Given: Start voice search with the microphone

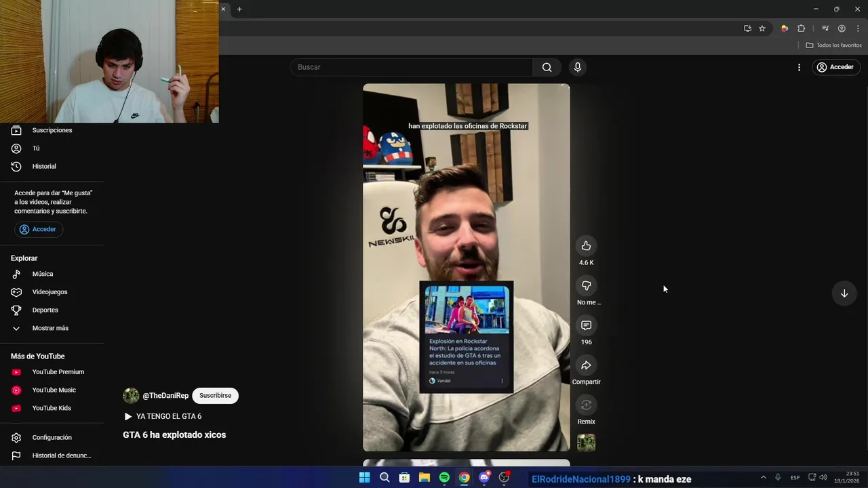Looking at the screenshot, I should click(x=578, y=67).
